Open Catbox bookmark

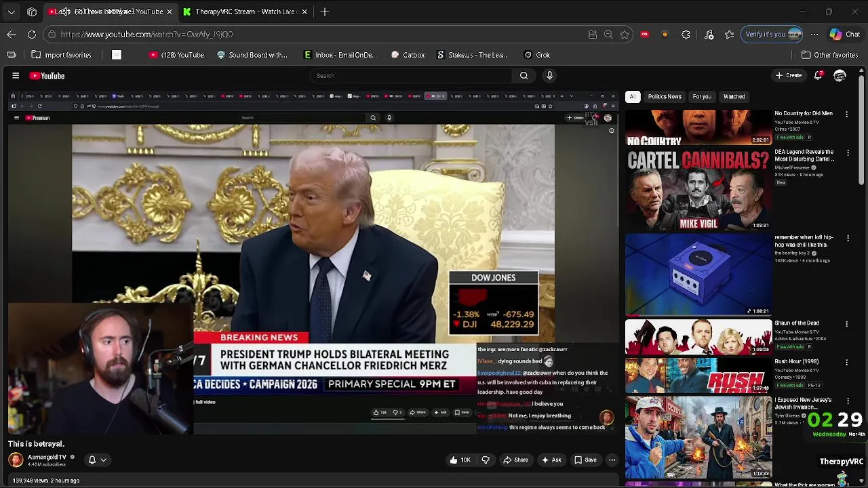(408, 55)
